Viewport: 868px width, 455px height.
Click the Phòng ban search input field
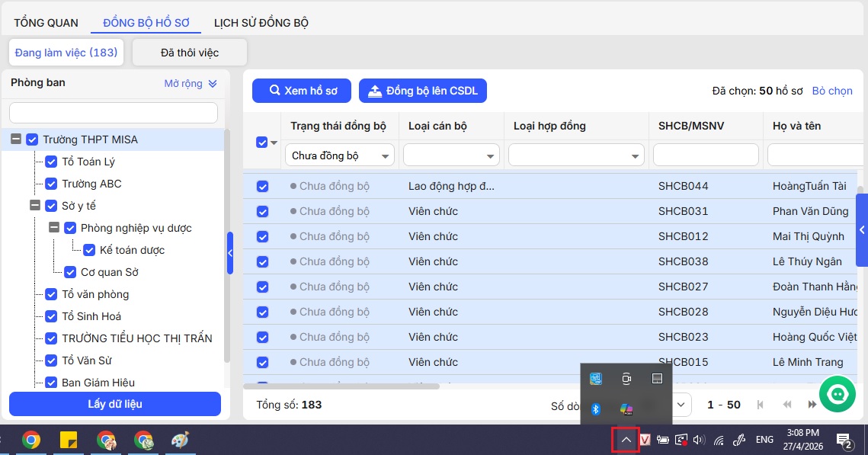114,113
